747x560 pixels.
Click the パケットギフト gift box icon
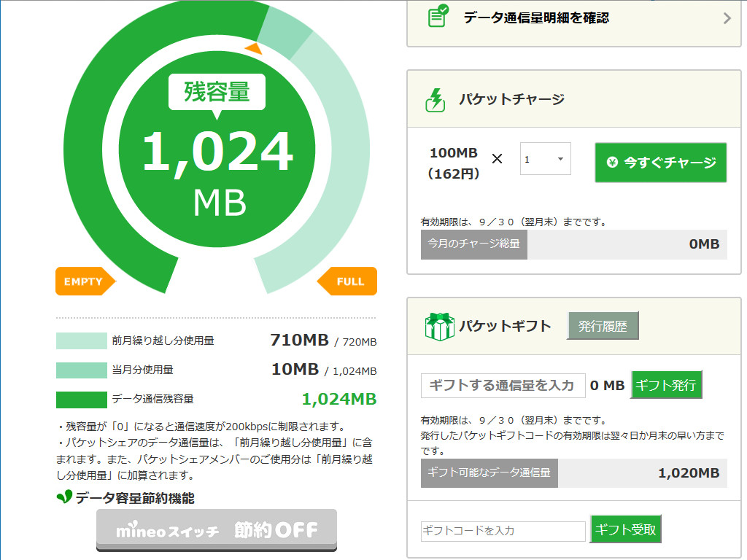(x=439, y=327)
